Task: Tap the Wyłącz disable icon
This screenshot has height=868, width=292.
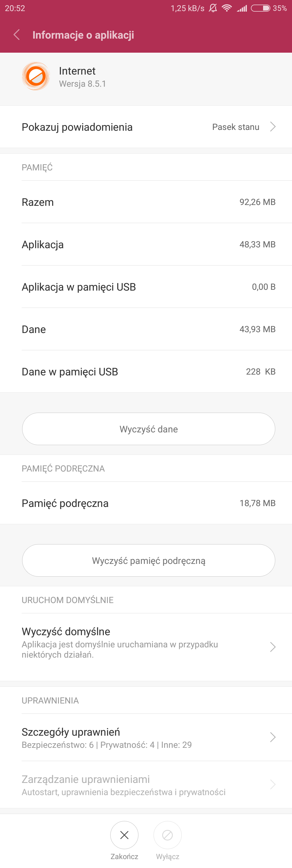Action: pyautogui.click(x=167, y=835)
